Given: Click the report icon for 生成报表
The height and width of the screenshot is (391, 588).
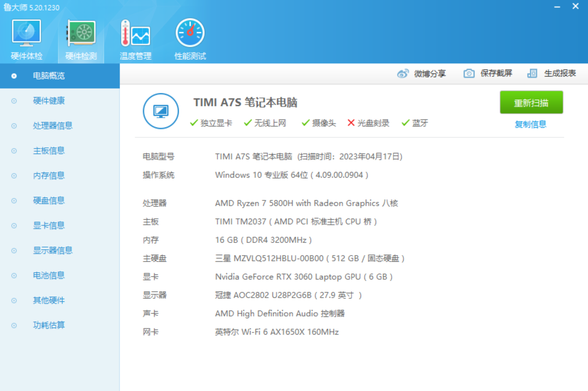Looking at the screenshot, I should pos(532,74).
